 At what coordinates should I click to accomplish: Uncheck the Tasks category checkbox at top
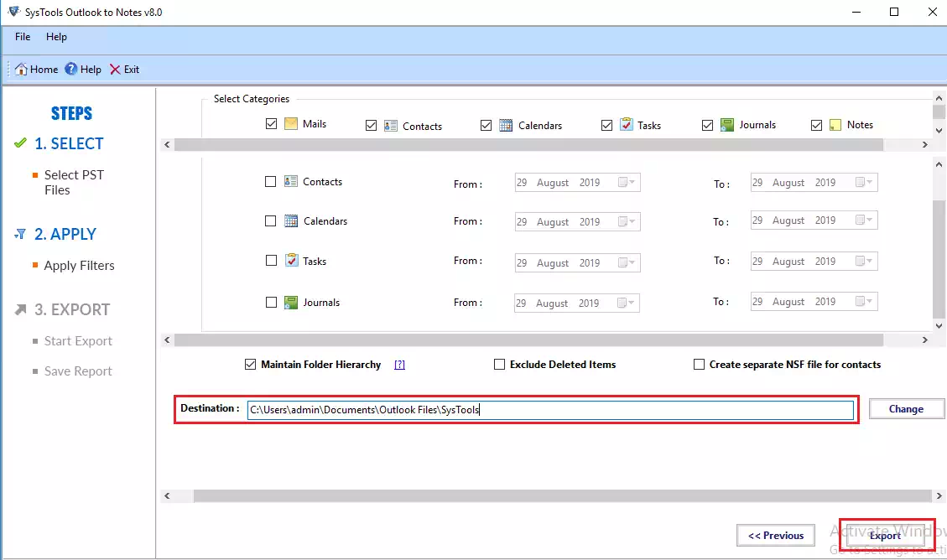tap(607, 125)
